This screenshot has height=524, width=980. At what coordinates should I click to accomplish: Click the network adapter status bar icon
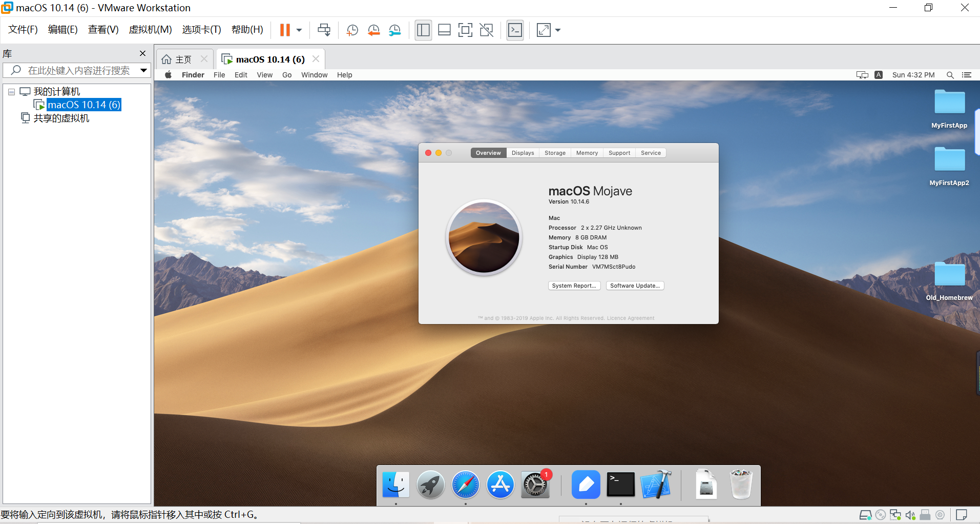pyautogui.click(x=895, y=515)
